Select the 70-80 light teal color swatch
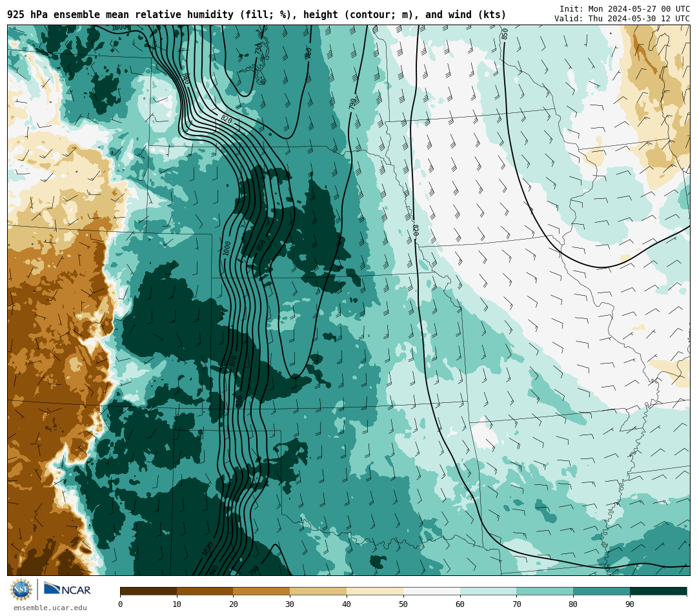697x616 pixels. (545, 591)
